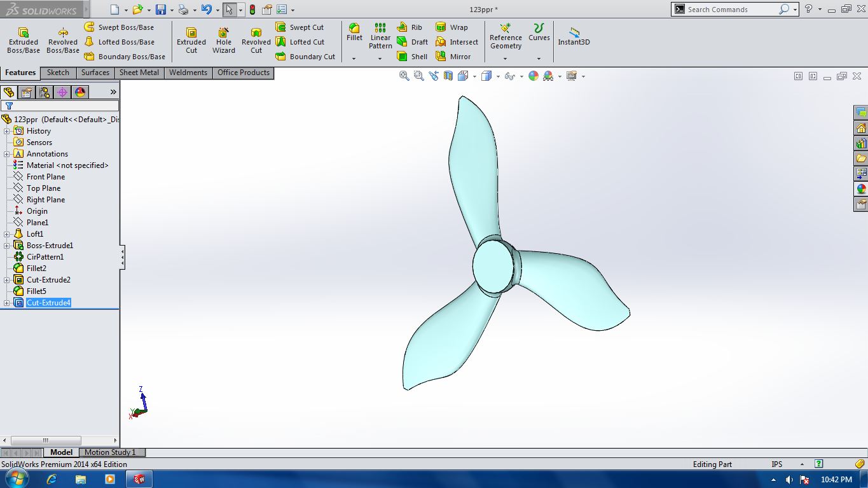Create a Linear Pattern
Image resolution: width=868 pixels, height=488 pixels.
(380, 36)
